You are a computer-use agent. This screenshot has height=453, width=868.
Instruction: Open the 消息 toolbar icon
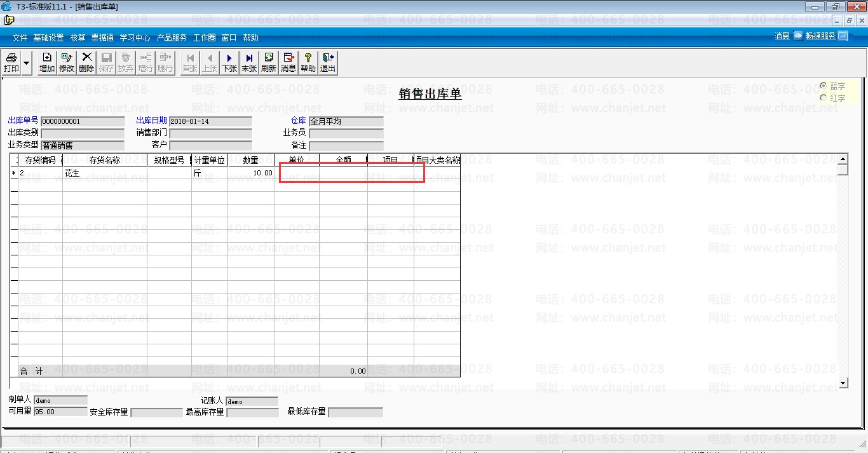(x=288, y=62)
